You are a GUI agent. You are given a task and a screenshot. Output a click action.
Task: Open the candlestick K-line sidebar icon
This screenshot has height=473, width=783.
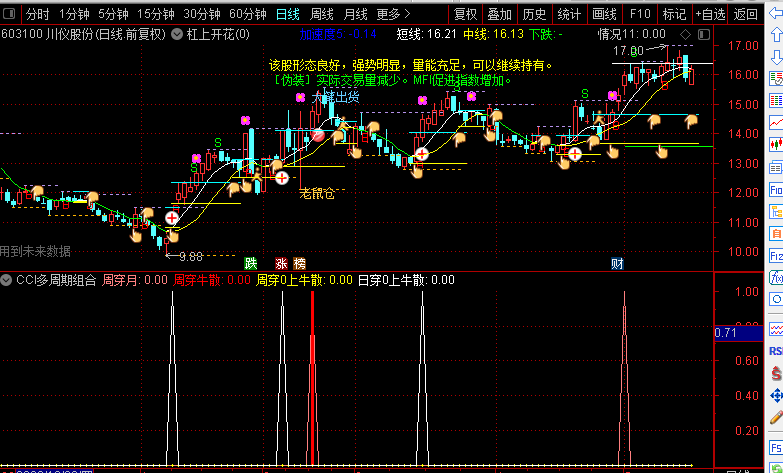777,145
